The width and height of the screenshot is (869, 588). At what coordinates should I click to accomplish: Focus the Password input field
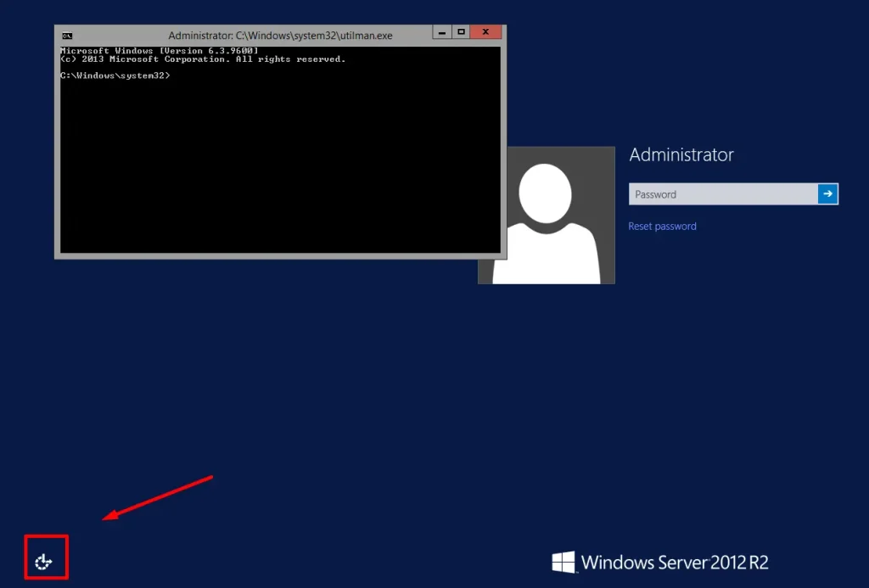(x=722, y=194)
